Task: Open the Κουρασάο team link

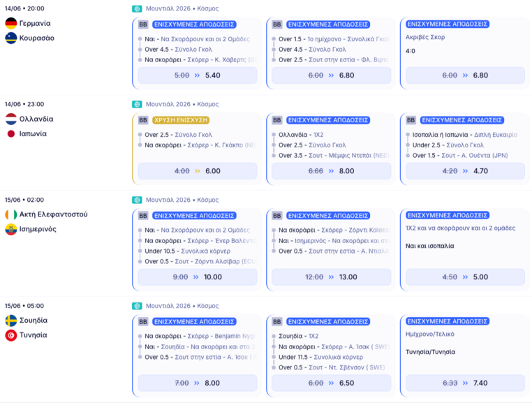Action: click(x=36, y=38)
